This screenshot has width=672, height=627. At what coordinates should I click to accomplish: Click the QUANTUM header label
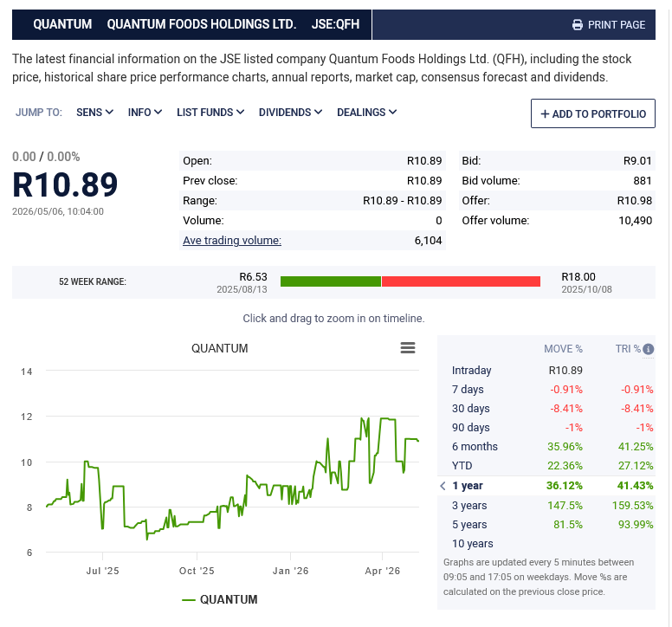tap(62, 24)
